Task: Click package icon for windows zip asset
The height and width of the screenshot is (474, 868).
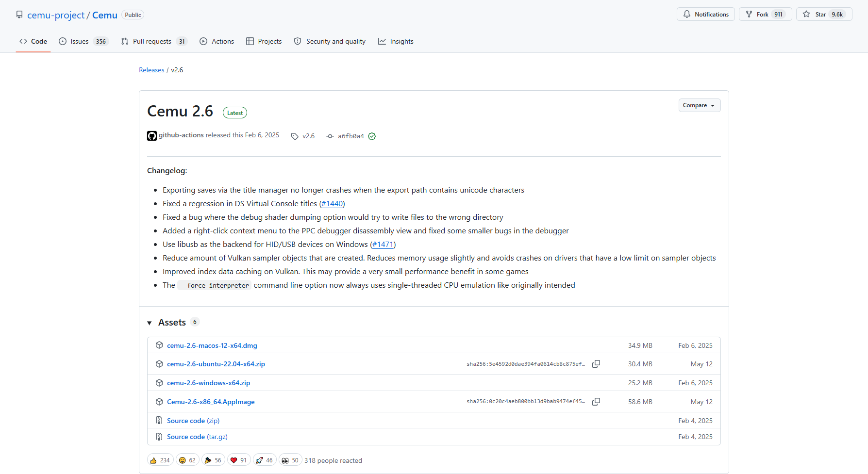Action: click(x=159, y=383)
